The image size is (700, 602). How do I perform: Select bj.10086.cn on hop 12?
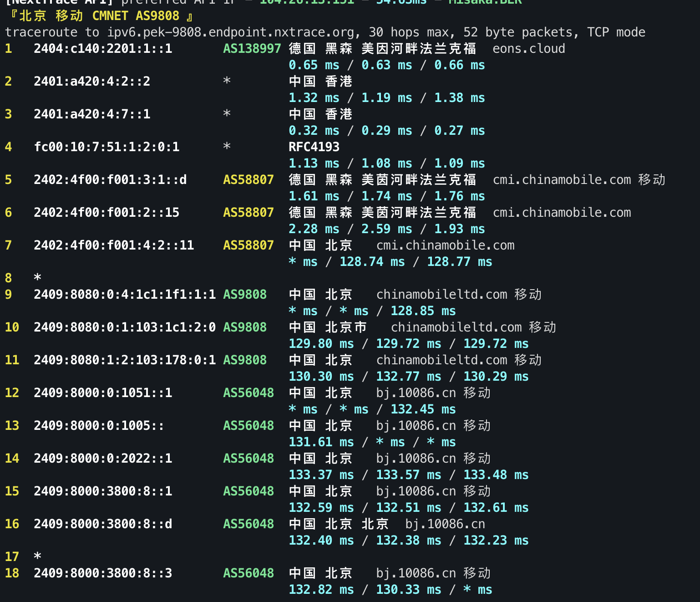pos(416,393)
